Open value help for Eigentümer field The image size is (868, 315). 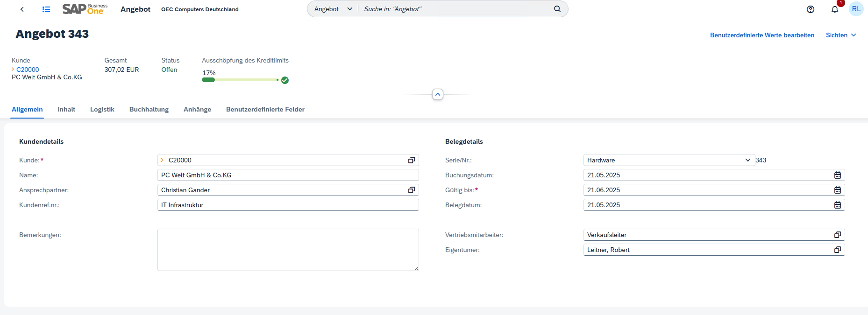click(838, 250)
